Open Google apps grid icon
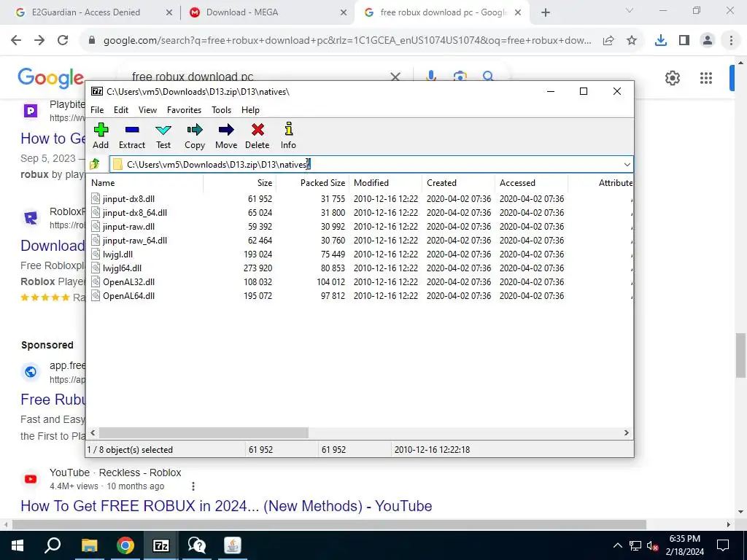This screenshot has height=560, width=747. click(x=706, y=77)
